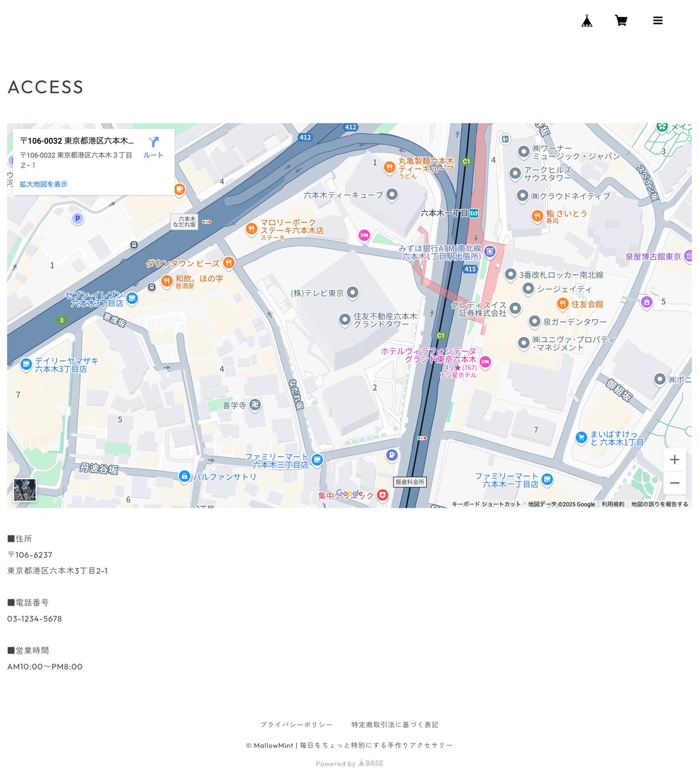
Task: Select the Hotel Villa Fontaine pin
Action: tap(485, 362)
